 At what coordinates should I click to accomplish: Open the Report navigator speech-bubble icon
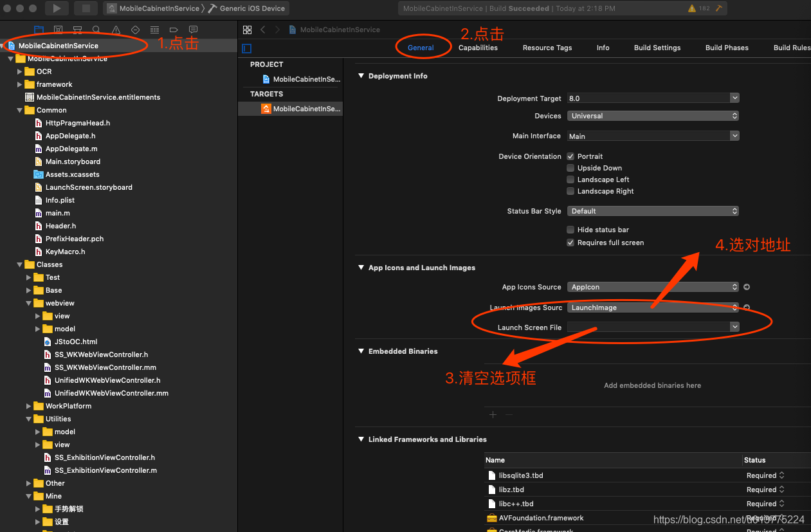(x=193, y=30)
